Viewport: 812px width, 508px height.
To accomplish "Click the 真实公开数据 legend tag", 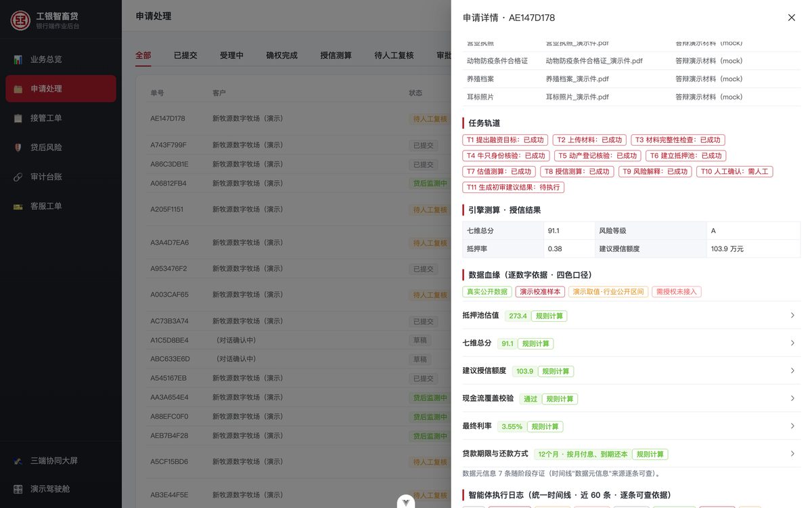I will click(487, 292).
